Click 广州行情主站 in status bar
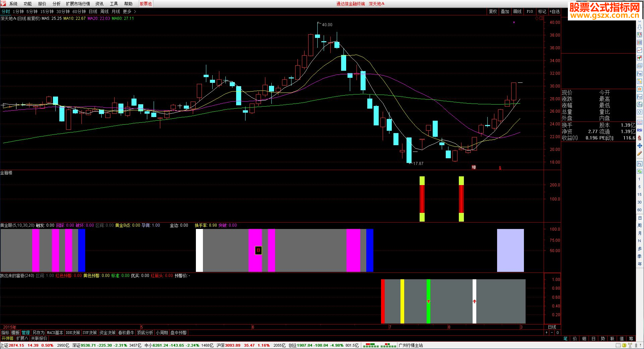The height and width of the screenshot is (349, 644). coord(411,345)
